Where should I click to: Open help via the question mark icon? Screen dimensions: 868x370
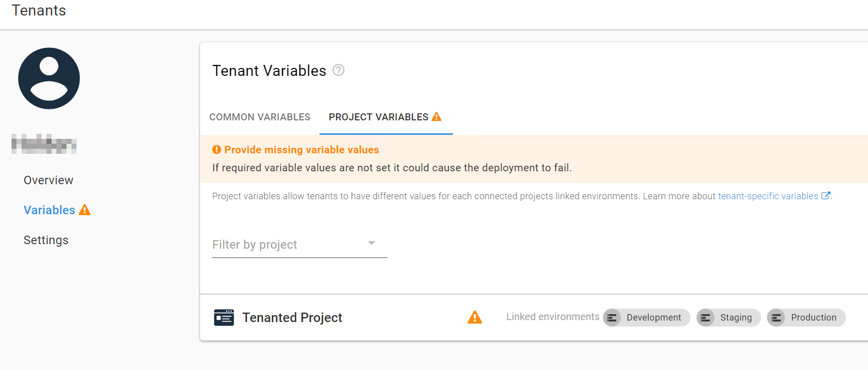[x=338, y=70]
